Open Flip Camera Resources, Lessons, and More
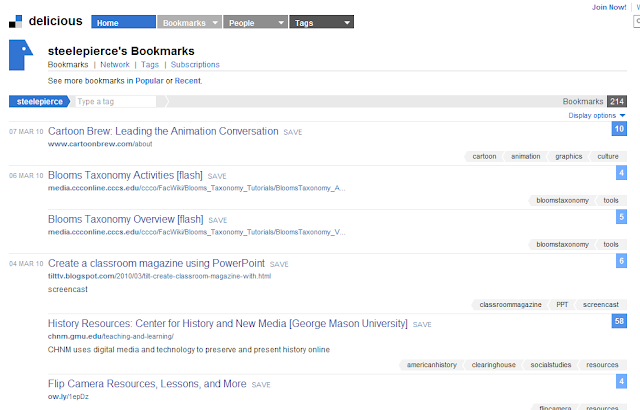This screenshot has width=640, height=410. 147,384
